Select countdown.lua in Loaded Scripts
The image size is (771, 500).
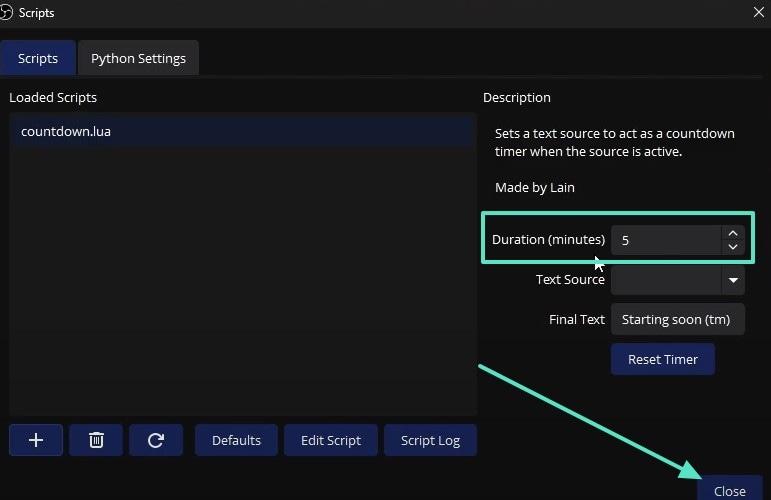[x=242, y=131]
